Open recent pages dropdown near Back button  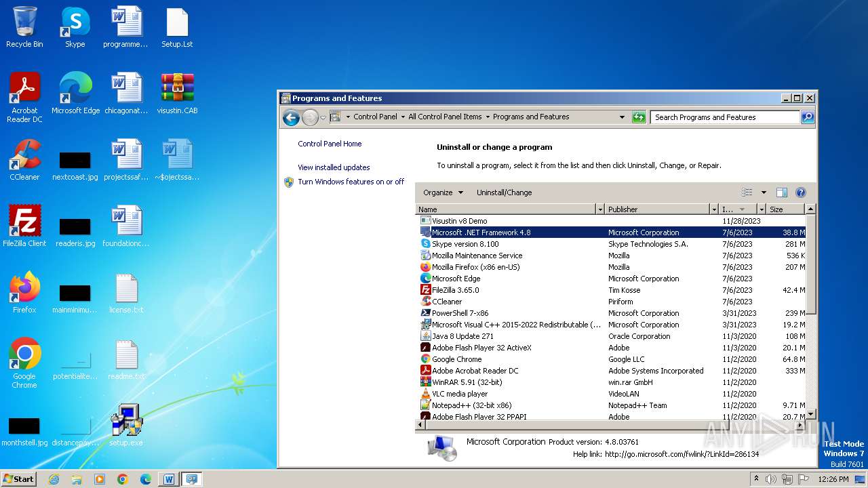click(x=323, y=117)
